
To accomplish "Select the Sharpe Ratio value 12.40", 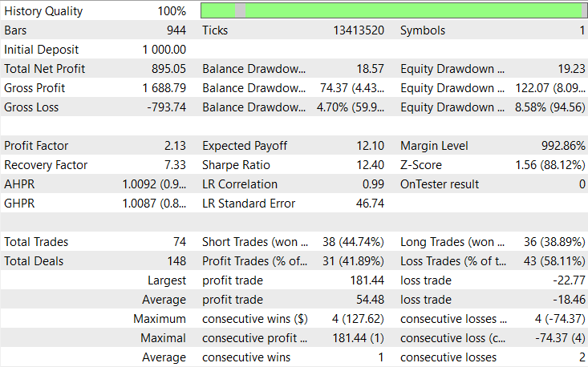I will pos(368,165).
